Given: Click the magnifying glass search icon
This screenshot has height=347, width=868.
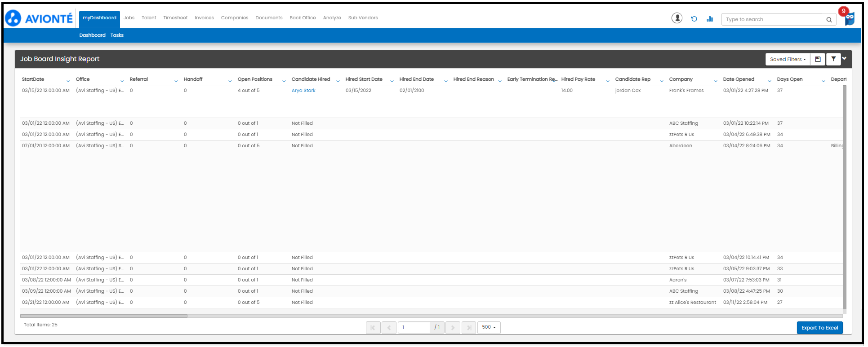Looking at the screenshot, I should tap(829, 20).
